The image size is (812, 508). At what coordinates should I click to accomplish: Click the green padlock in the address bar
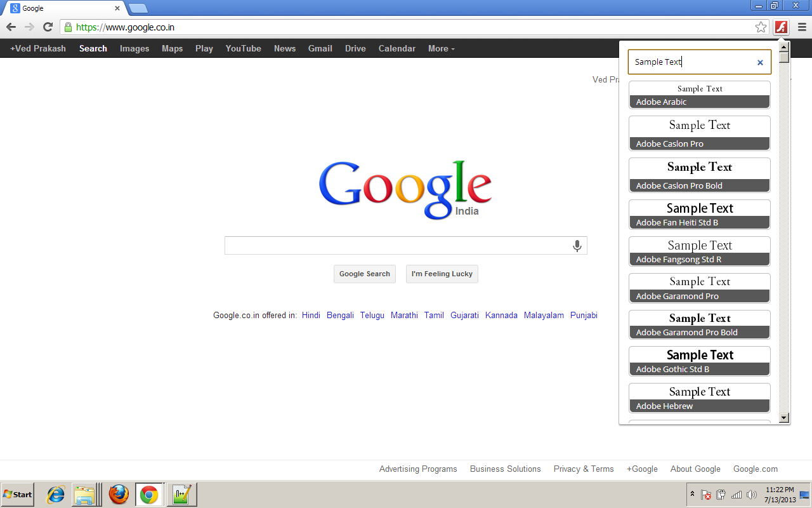pyautogui.click(x=68, y=27)
